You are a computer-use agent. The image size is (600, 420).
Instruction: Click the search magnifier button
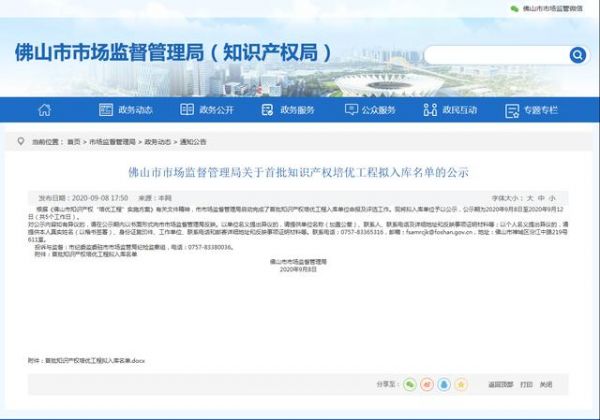(x=577, y=55)
